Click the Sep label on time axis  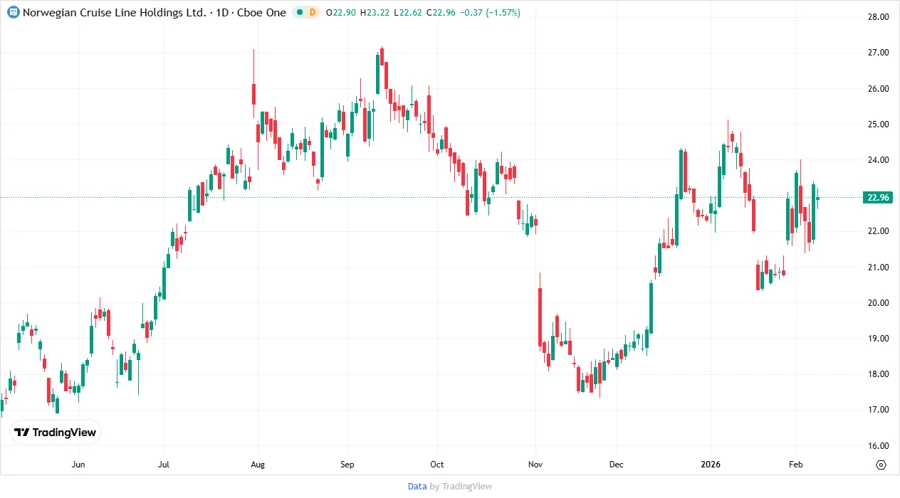347,464
